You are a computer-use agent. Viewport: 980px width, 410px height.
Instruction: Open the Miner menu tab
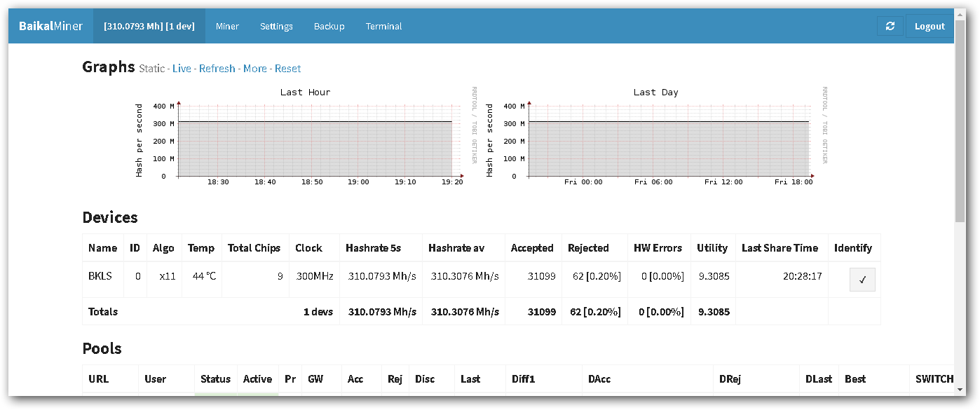point(227,26)
